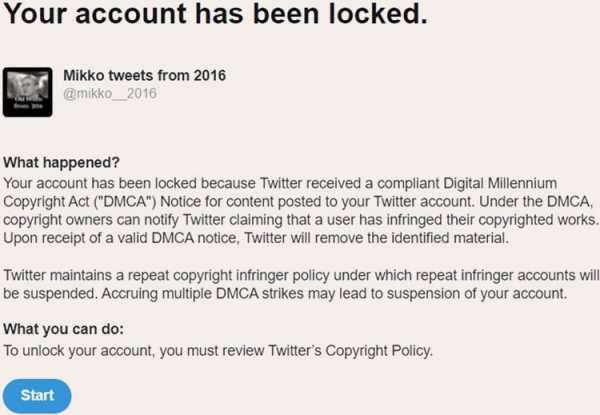Click 'Copyright Act' starting the second line
Screen dimensions: 600x415
[46, 202]
